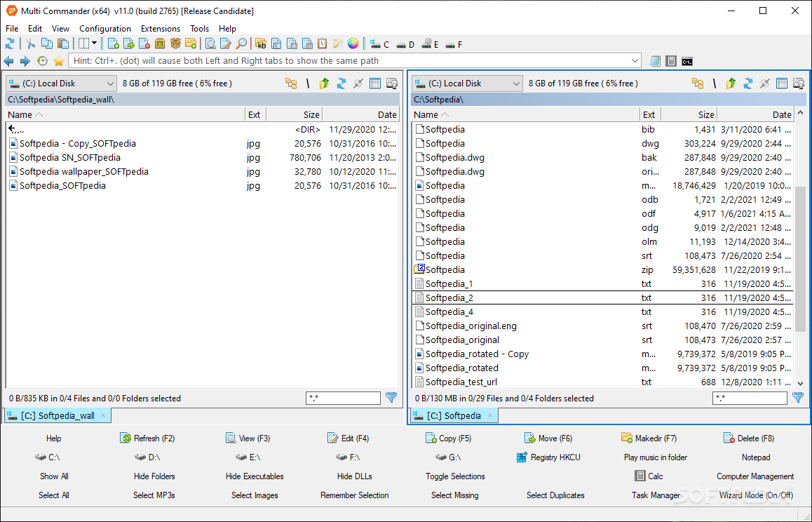This screenshot has height=522, width=812.
Task: Click the Delete file toolbar icon with red minus
Action: 144,44
